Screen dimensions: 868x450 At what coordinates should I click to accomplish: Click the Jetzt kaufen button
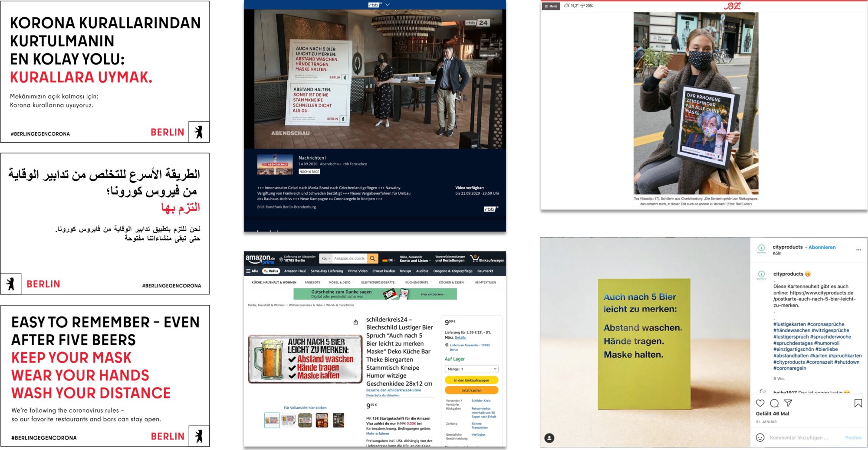coord(471,390)
